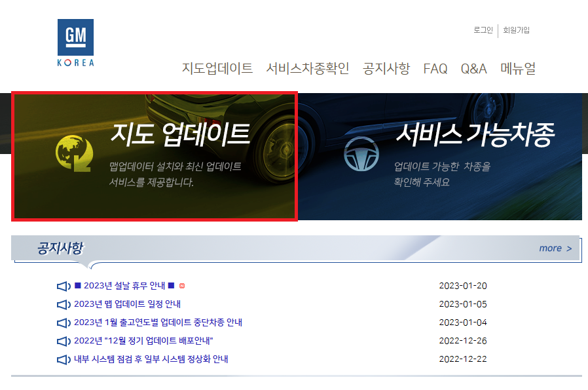Click megaphone icon beside 내부 시스템 점검 notice
Viewport: 588px width, 390px height.
(x=64, y=360)
